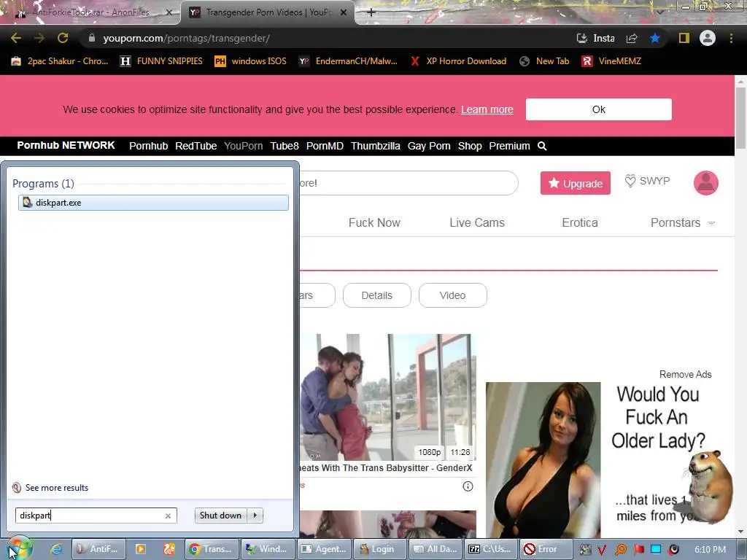The width and height of the screenshot is (747, 560).
Task: Switch to the Chrome Trans... taskbar button
Action: (212, 549)
